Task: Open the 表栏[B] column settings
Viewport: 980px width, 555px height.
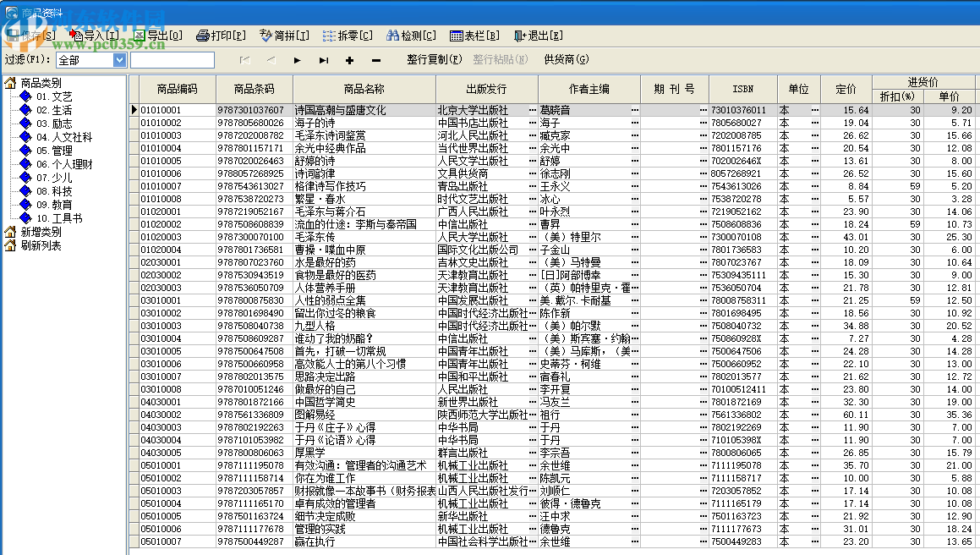Action: pyautogui.click(x=474, y=36)
